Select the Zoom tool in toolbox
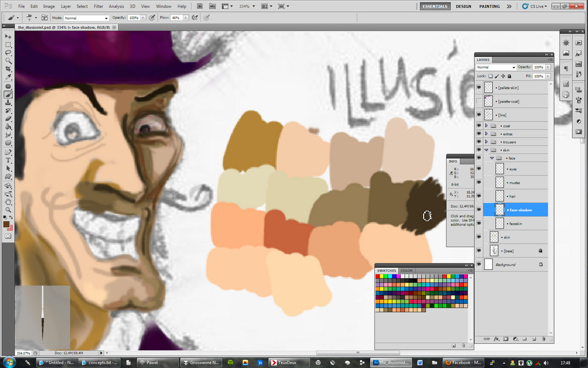Viewport: 588px width, 368px height. pos(9,209)
